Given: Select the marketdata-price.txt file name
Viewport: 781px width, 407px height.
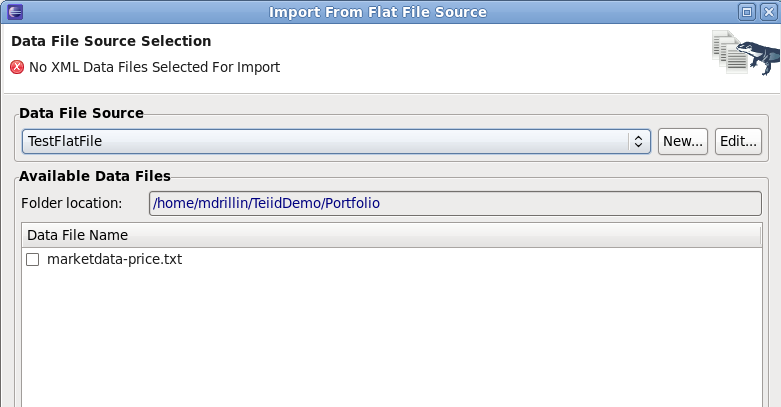Looking at the screenshot, I should [114, 260].
